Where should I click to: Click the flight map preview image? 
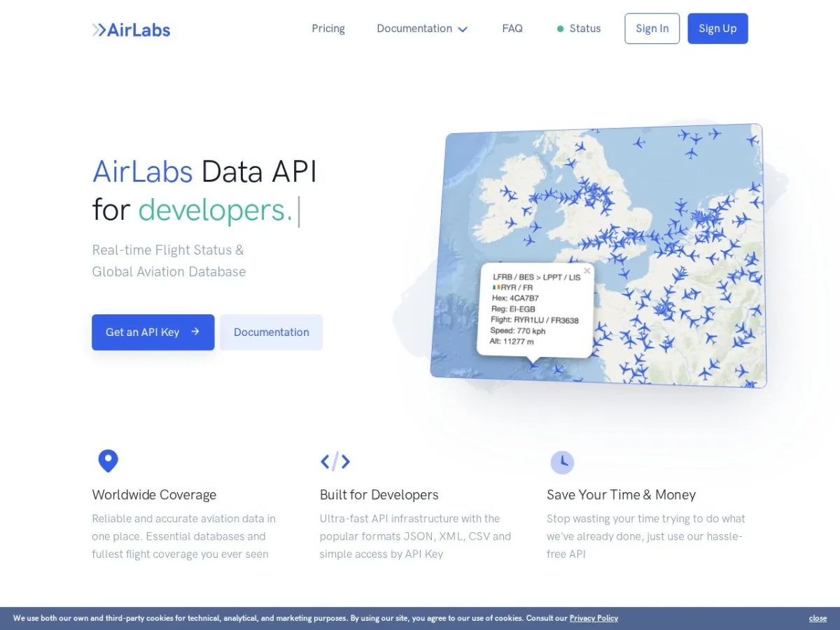click(x=598, y=255)
